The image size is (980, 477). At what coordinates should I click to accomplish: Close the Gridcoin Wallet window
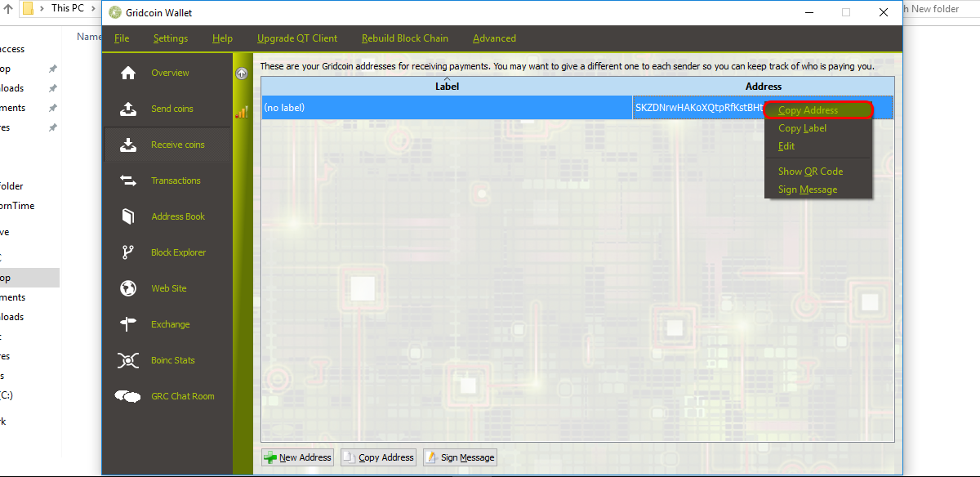click(884, 12)
